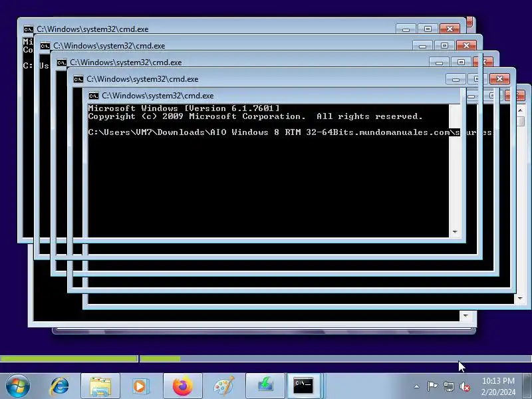Viewport: 532px width, 399px height.
Task: Open Windows Media Player from taskbar
Action: (140, 386)
